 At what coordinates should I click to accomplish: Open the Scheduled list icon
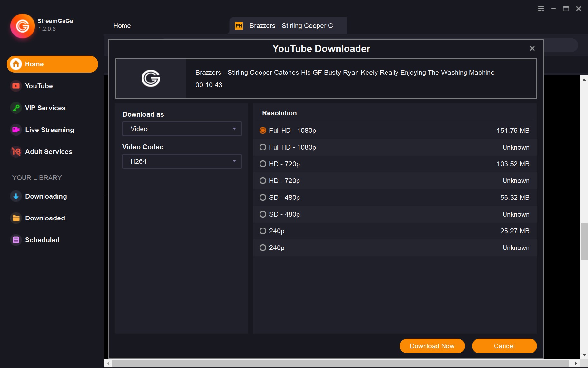coord(16,240)
